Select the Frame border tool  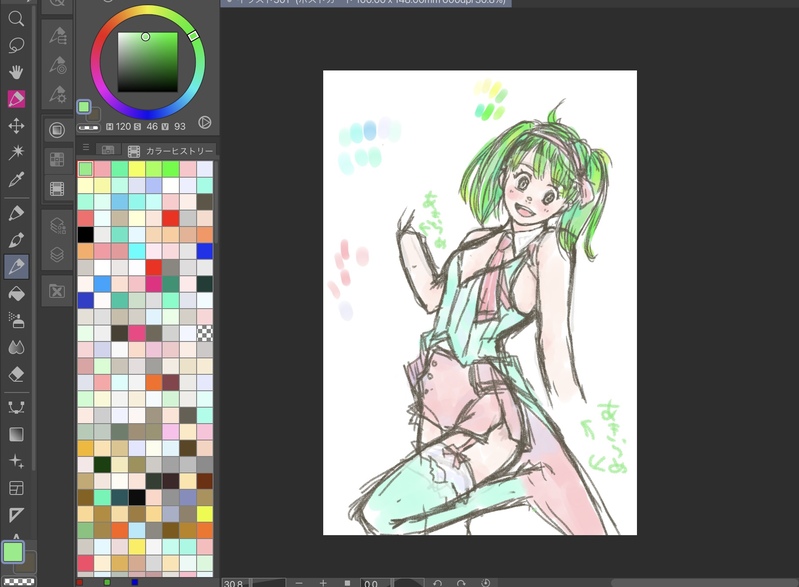click(16, 488)
